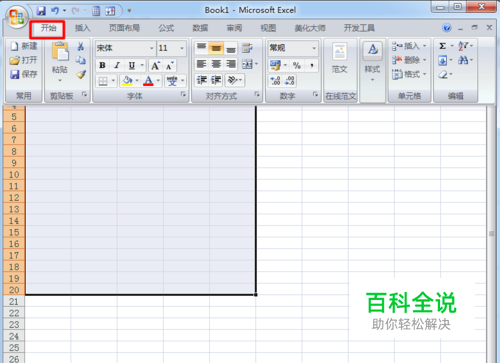
Task: Toggle Bold formatting
Action: 103,65
